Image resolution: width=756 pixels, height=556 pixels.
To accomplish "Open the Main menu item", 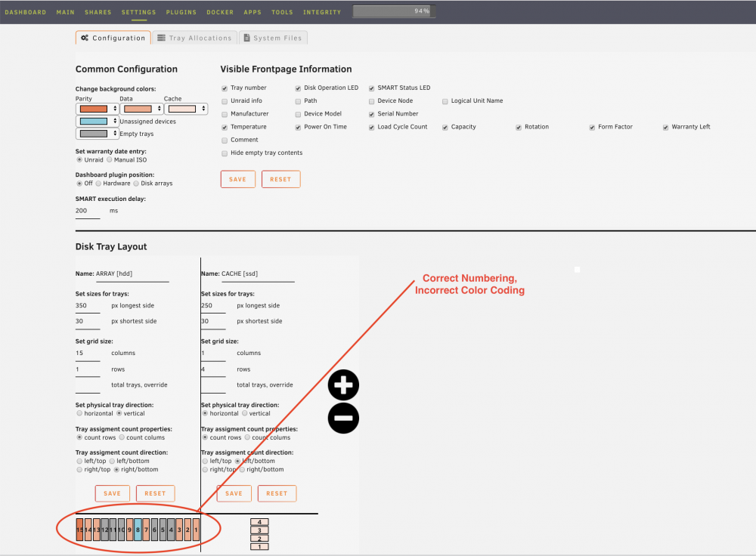I will [x=66, y=12].
